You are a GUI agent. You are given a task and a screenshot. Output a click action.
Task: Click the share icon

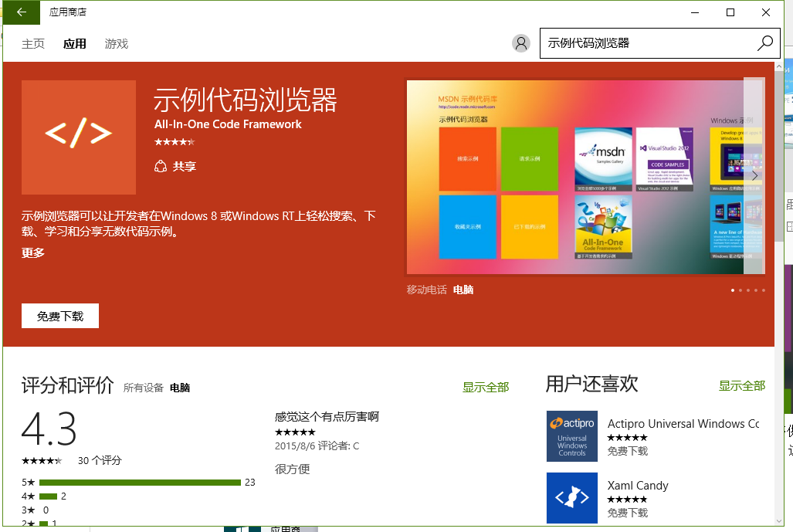pyautogui.click(x=161, y=166)
